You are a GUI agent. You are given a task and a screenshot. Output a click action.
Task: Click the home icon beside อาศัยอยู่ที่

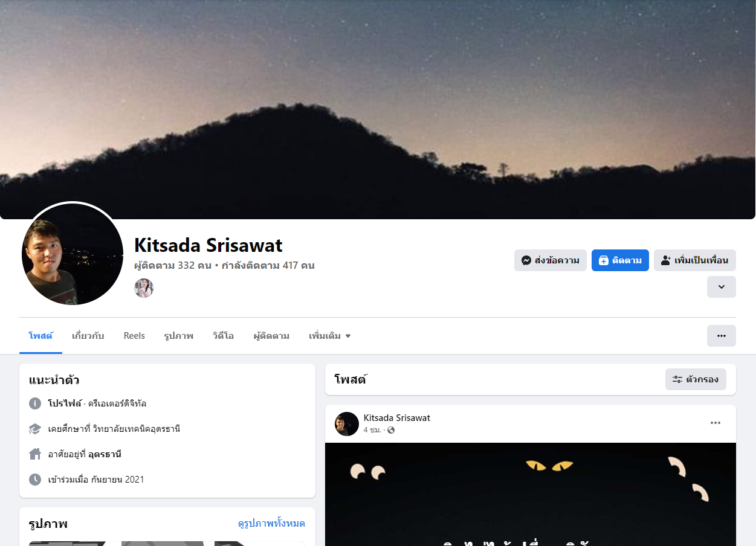35,454
